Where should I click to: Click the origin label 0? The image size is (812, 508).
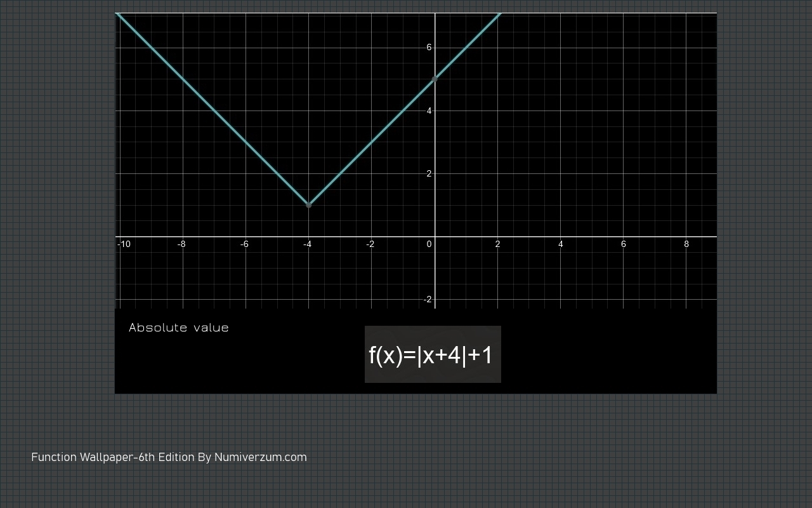(429, 244)
